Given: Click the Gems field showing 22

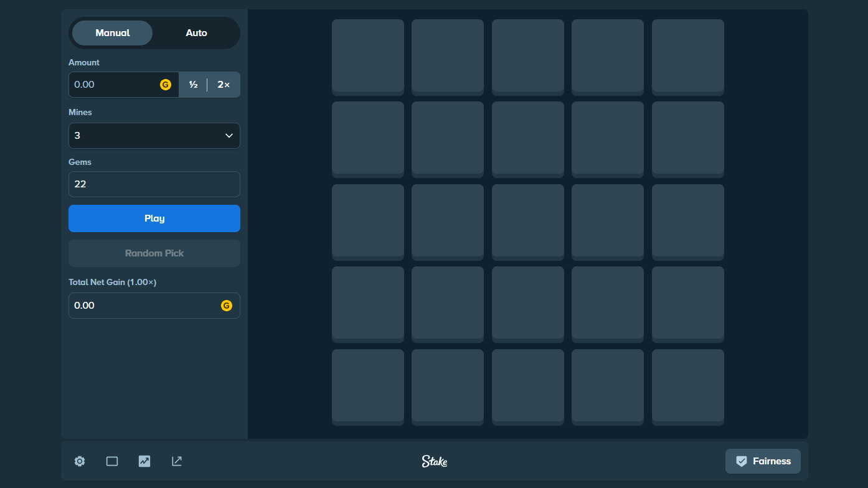Looking at the screenshot, I should pos(154,184).
